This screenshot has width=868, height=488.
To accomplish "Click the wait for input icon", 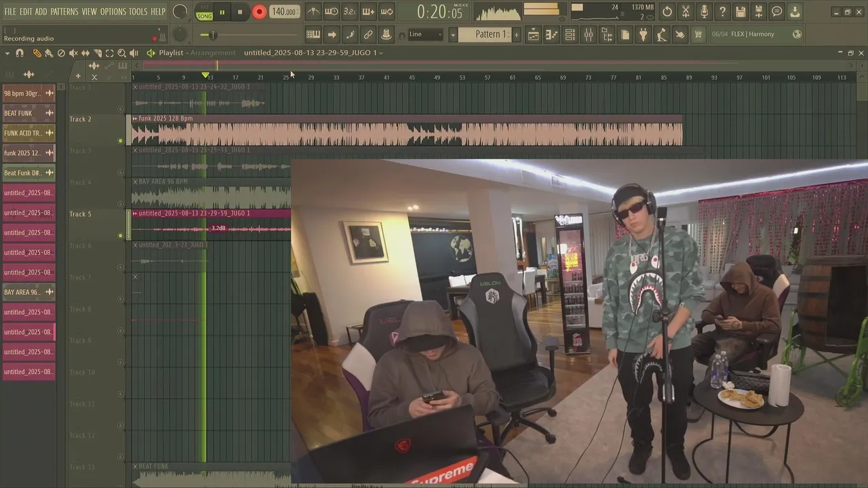I will coord(332,12).
